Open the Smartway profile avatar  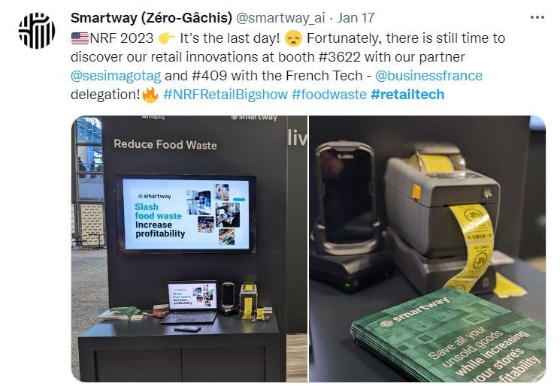[x=37, y=30]
